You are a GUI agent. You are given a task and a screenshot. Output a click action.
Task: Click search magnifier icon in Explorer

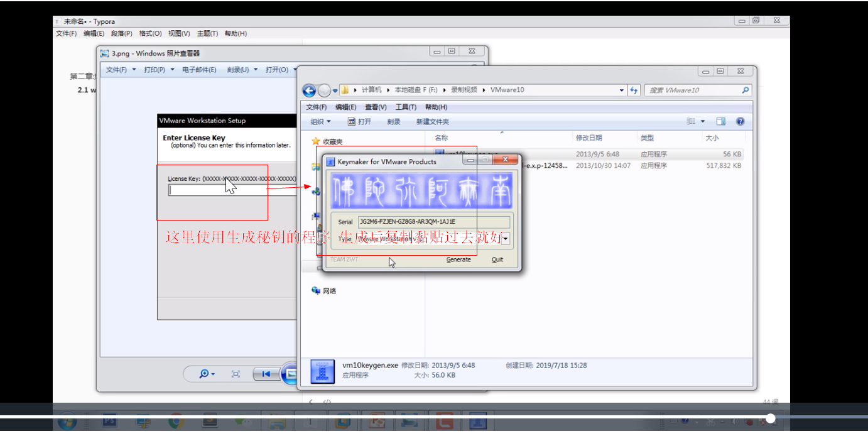[x=746, y=90]
